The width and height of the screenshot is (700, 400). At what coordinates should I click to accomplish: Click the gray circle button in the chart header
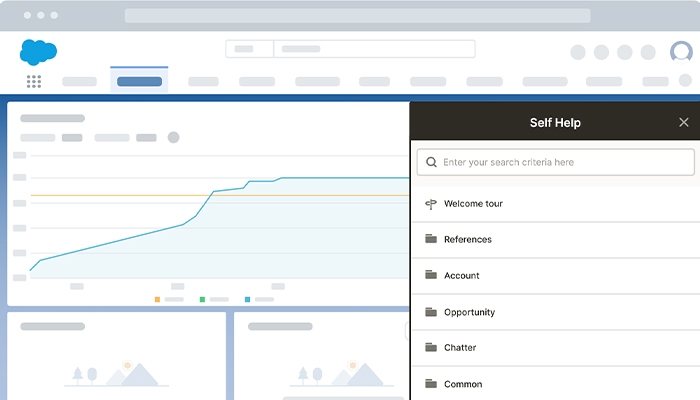click(174, 138)
